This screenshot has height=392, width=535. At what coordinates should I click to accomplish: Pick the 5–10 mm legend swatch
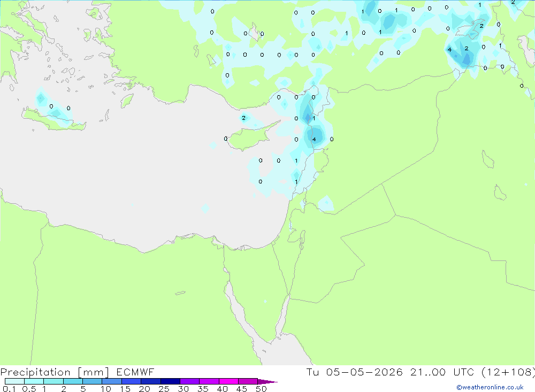pos(92,381)
